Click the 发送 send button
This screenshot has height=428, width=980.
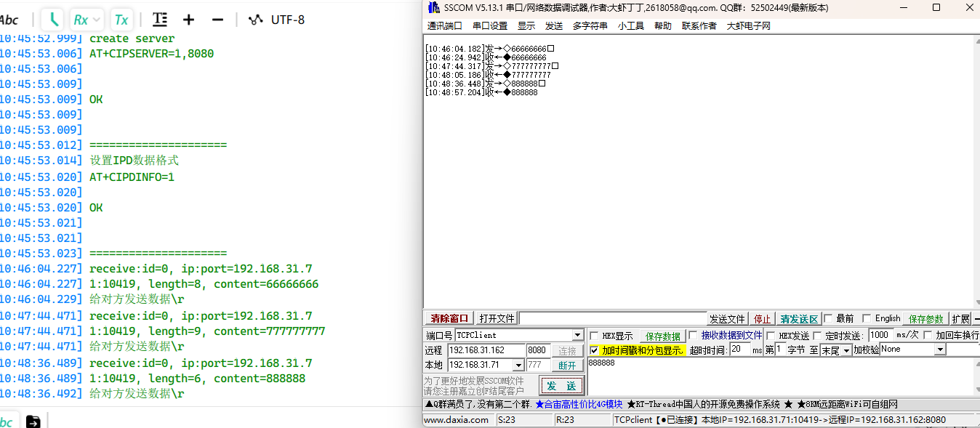tap(561, 385)
